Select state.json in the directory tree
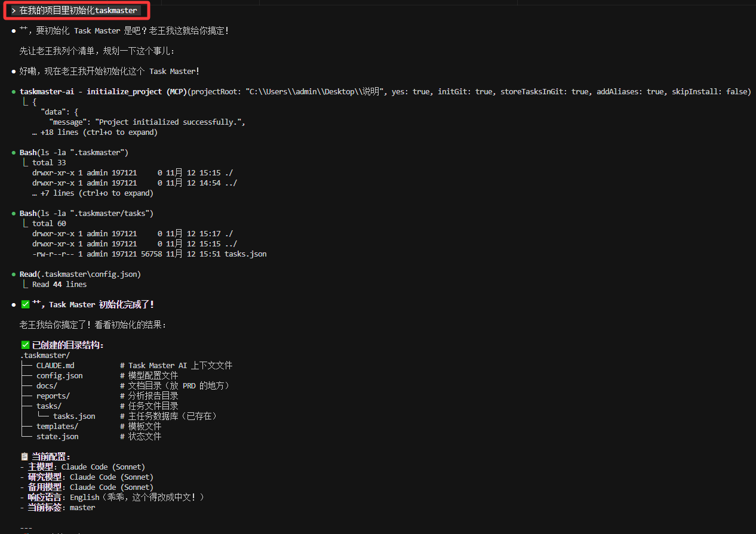Viewport: 756px width, 534px height. click(x=57, y=436)
